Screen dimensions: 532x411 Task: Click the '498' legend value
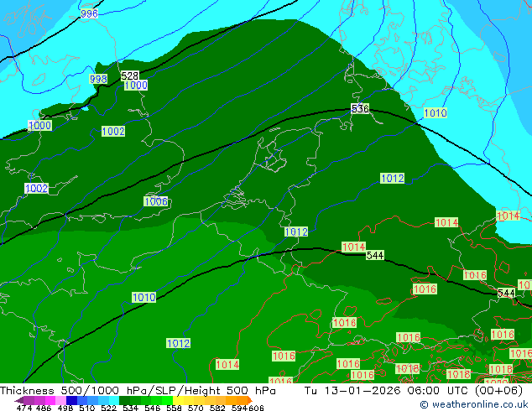point(65,408)
